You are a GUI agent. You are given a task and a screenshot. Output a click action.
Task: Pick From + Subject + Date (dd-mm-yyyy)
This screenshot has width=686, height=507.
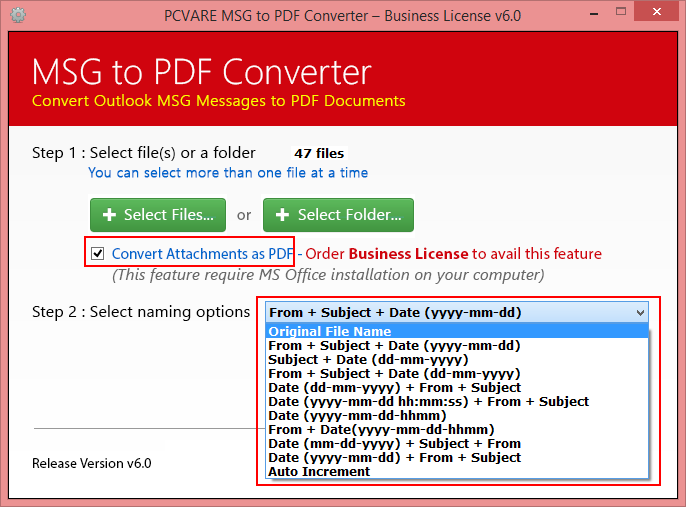click(457, 374)
